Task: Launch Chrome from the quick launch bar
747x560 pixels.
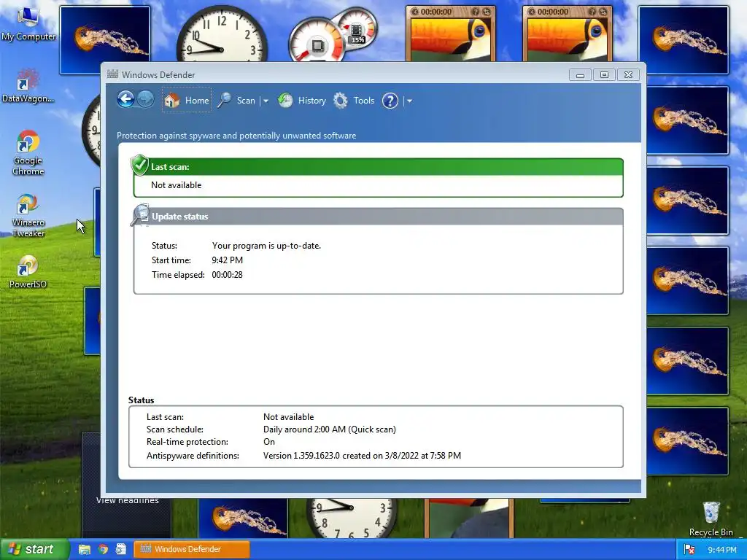Action: click(103, 549)
